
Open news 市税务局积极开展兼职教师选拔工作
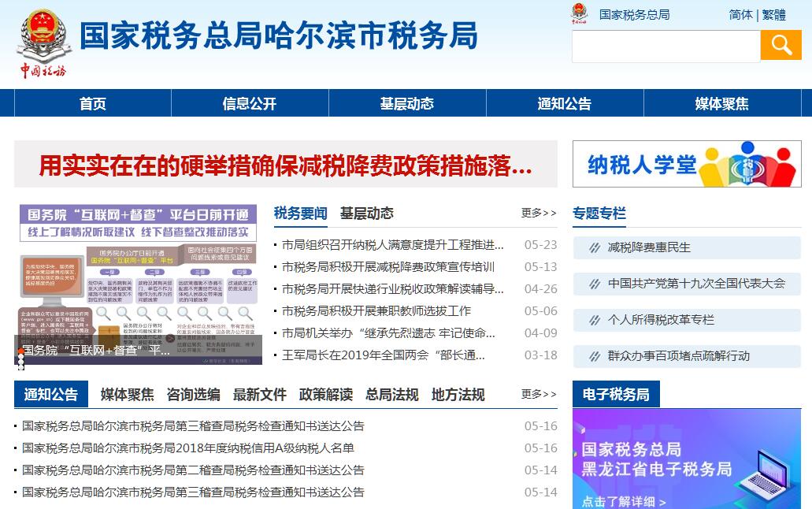pyautogui.click(x=376, y=310)
